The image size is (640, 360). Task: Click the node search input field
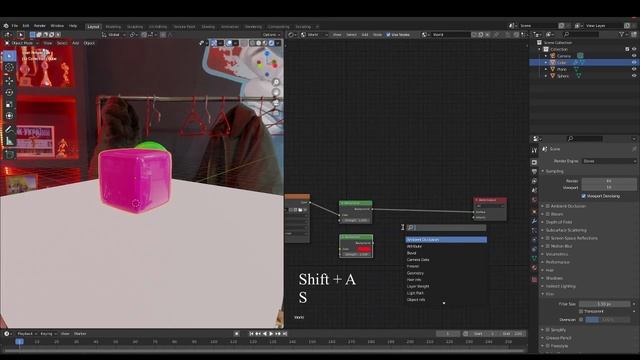(446, 227)
